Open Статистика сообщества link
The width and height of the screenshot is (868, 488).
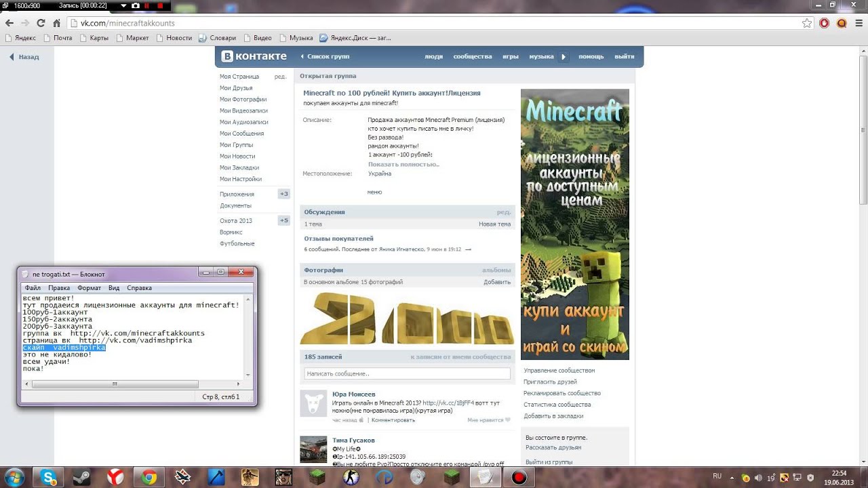coord(557,405)
